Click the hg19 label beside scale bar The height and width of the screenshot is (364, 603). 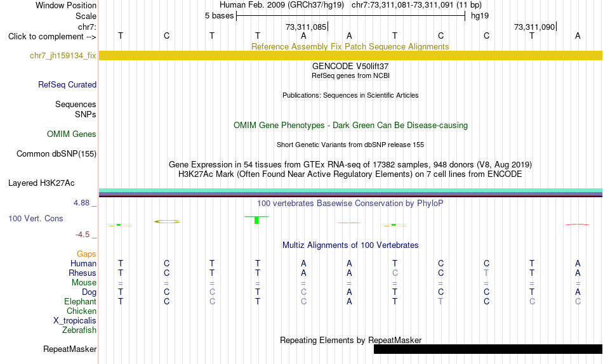pos(480,16)
